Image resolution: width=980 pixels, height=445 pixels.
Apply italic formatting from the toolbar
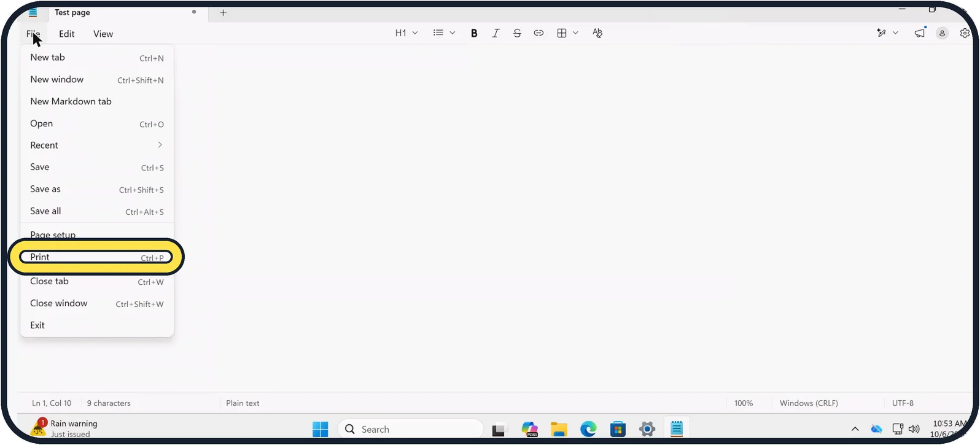coord(496,33)
